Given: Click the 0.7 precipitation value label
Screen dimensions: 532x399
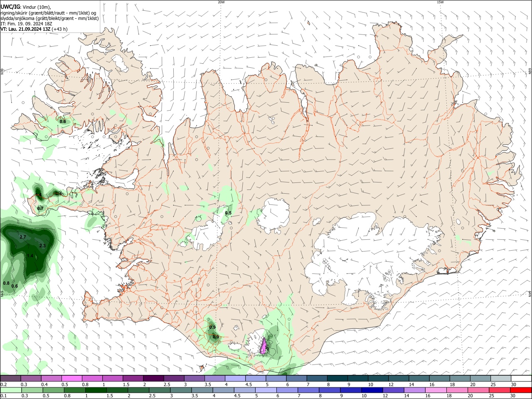Looking at the screenshot, I should (40, 208).
